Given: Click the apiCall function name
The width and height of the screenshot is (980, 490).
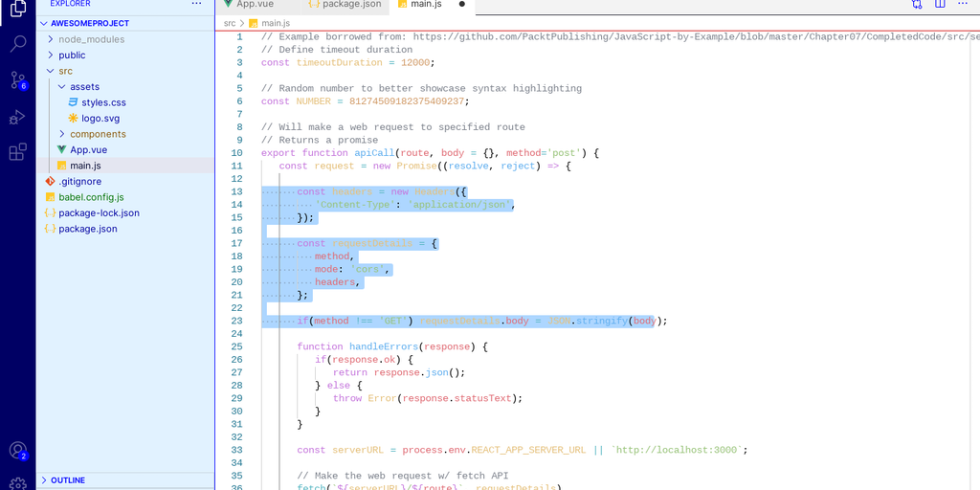Looking at the screenshot, I should click(375, 153).
